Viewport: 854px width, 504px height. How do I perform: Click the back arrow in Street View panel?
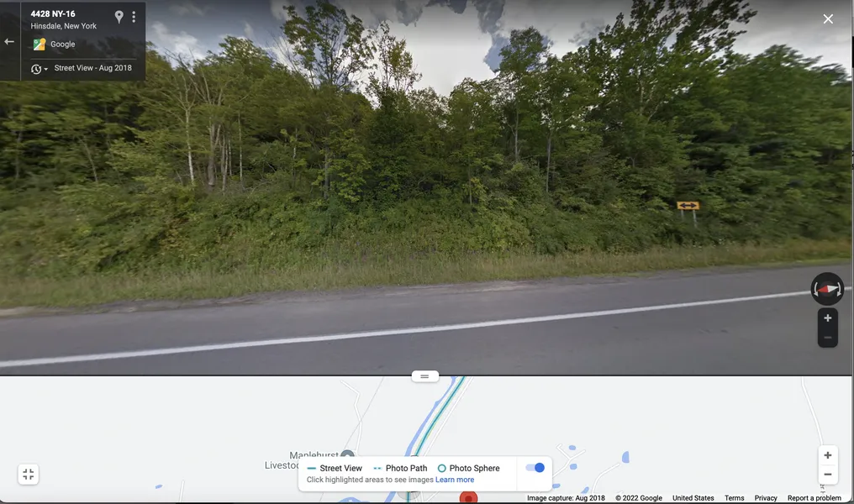tap(9, 41)
